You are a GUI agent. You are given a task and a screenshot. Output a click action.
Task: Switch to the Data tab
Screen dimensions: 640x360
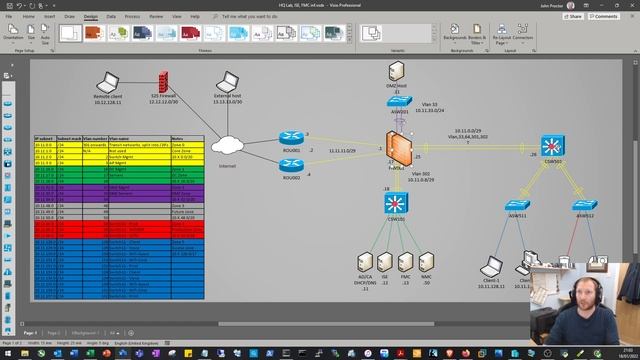tap(111, 16)
